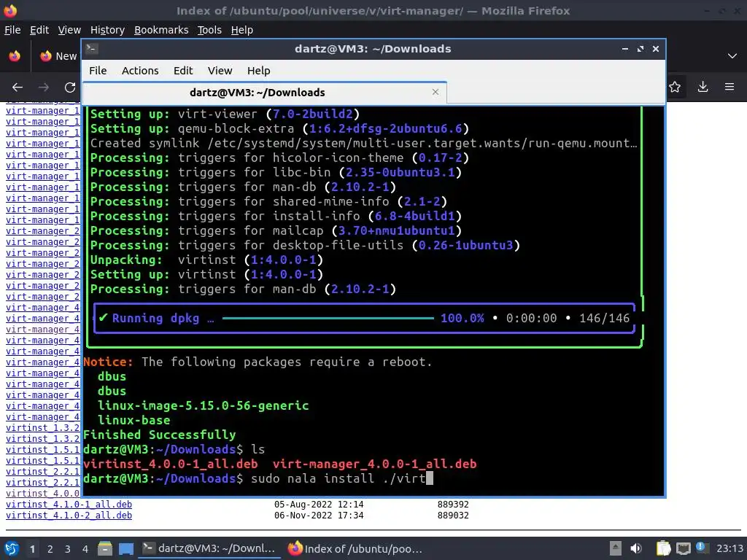Screen dimensions: 747x560
Task: Open the virtinst_4.1.0-2_all.deb link
Action: 69,516
